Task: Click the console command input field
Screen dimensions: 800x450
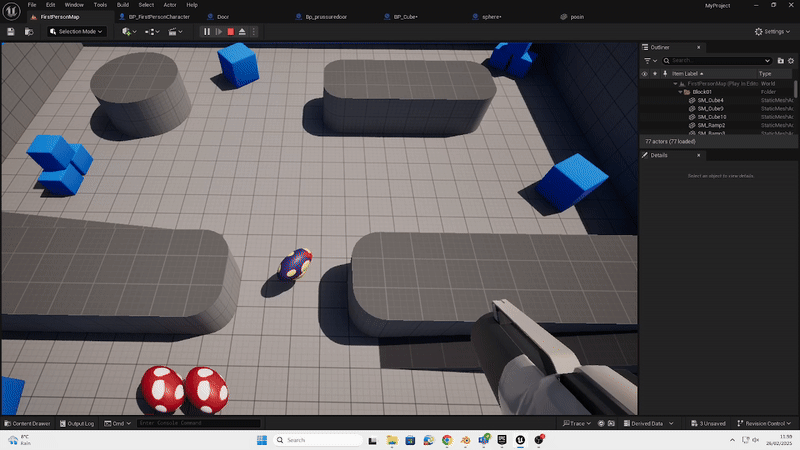Action: (199, 423)
